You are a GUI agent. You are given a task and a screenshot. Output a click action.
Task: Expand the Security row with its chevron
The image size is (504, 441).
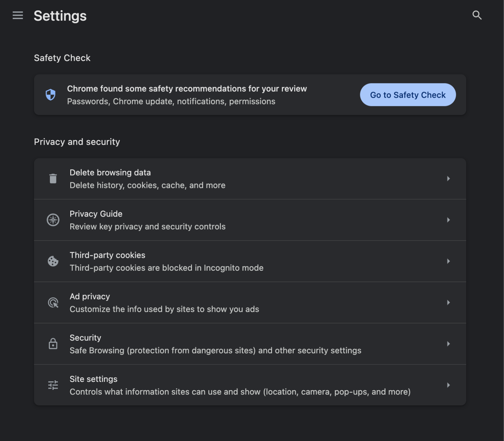[449, 344]
